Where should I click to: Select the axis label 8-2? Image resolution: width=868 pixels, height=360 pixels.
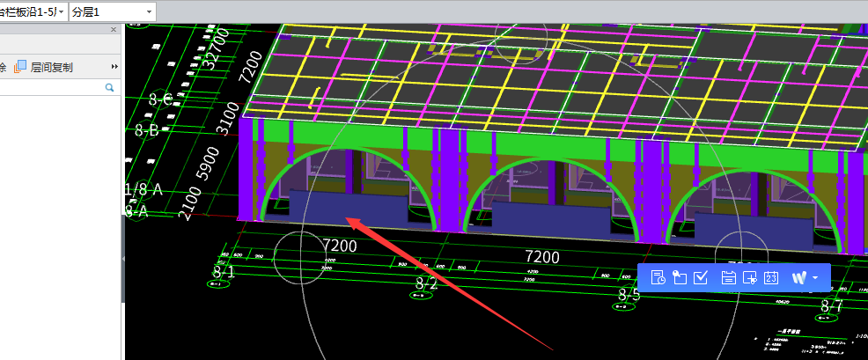coord(427,283)
